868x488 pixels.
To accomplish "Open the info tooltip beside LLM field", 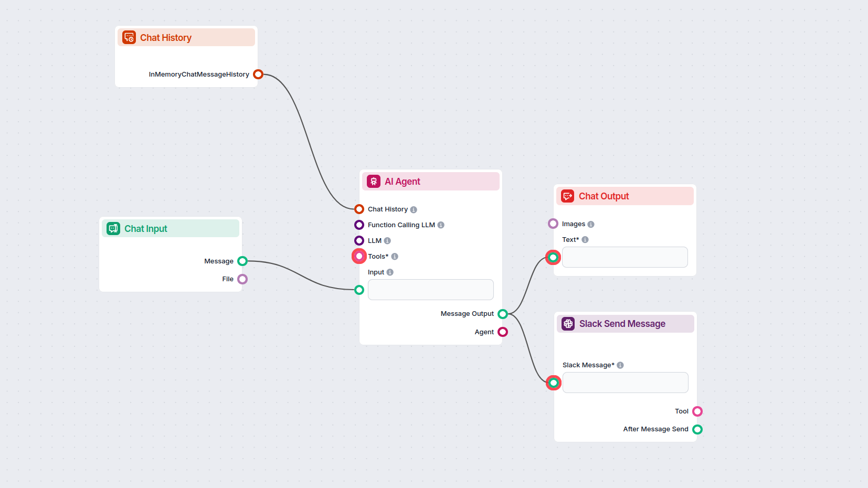I will point(387,240).
